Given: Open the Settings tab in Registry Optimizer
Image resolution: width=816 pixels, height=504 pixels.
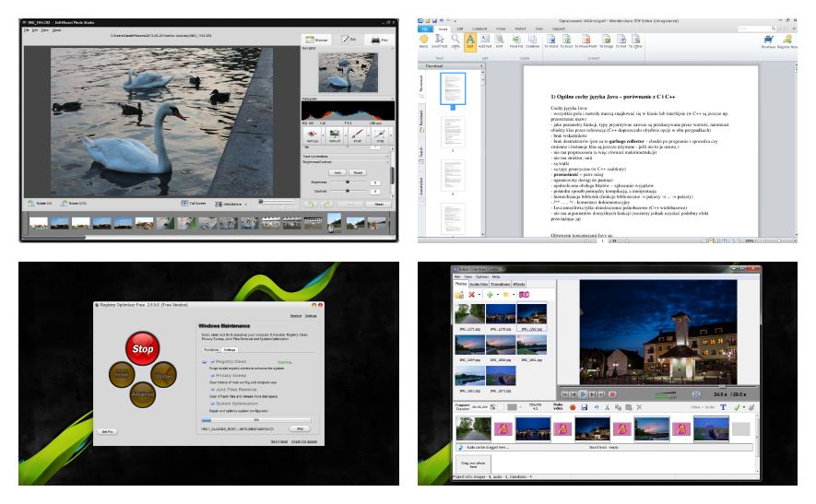Looking at the screenshot, I should pos(230,350).
